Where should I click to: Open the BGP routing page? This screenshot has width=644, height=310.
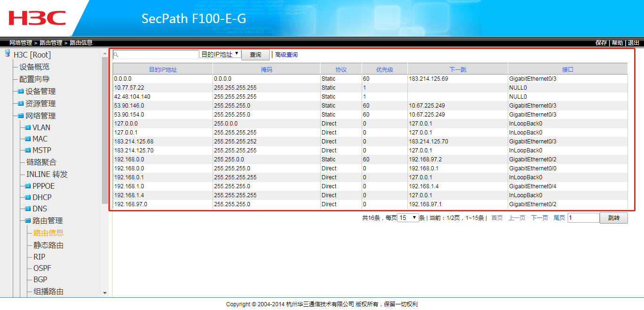click(x=41, y=279)
